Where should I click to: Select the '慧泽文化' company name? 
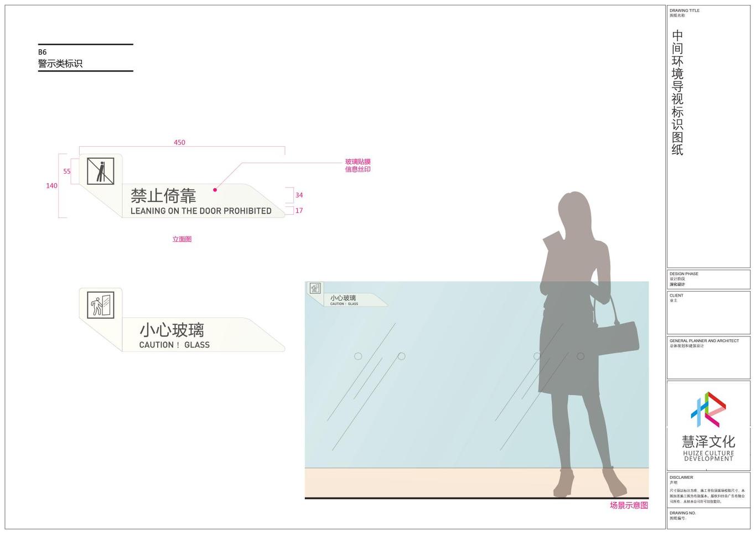click(x=708, y=442)
